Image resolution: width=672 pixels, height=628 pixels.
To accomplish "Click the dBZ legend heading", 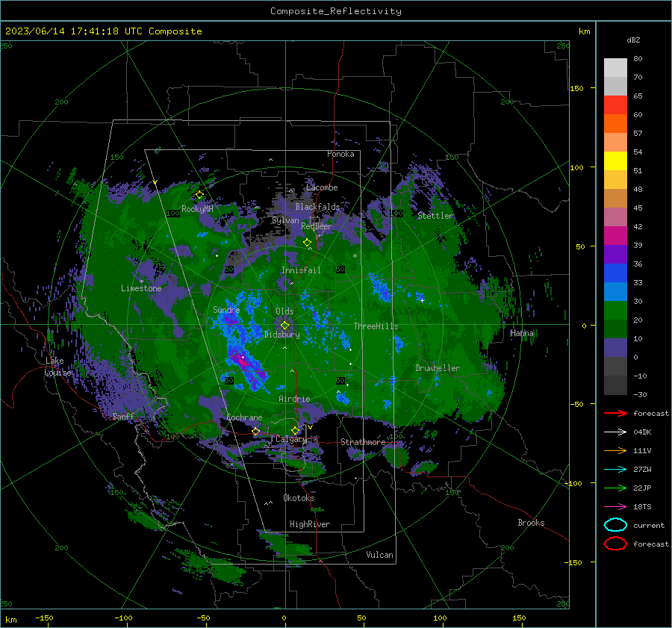I will pos(633,40).
